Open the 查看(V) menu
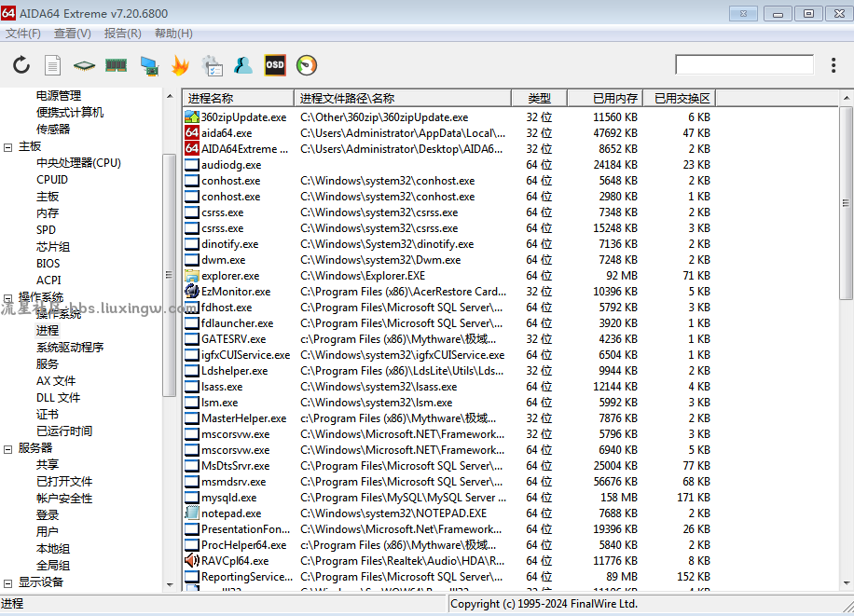The width and height of the screenshot is (854, 616). [73, 34]
